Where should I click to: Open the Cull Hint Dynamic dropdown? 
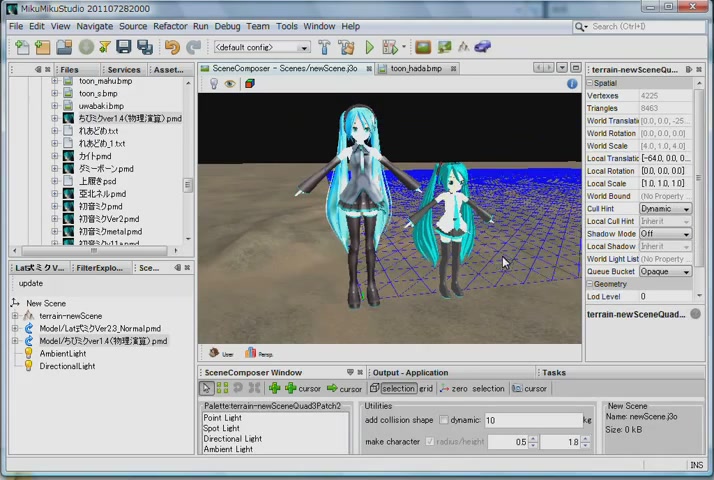tap(665, 209)
